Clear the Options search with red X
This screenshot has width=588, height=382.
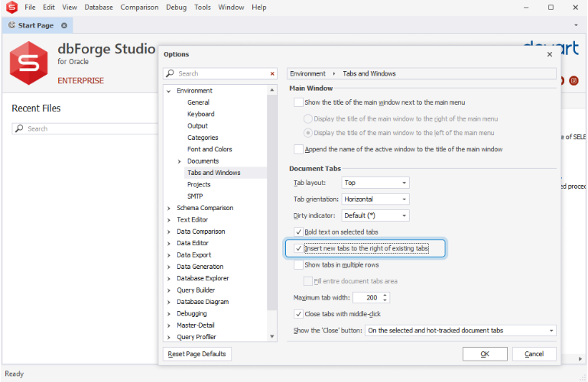point(272,74)
